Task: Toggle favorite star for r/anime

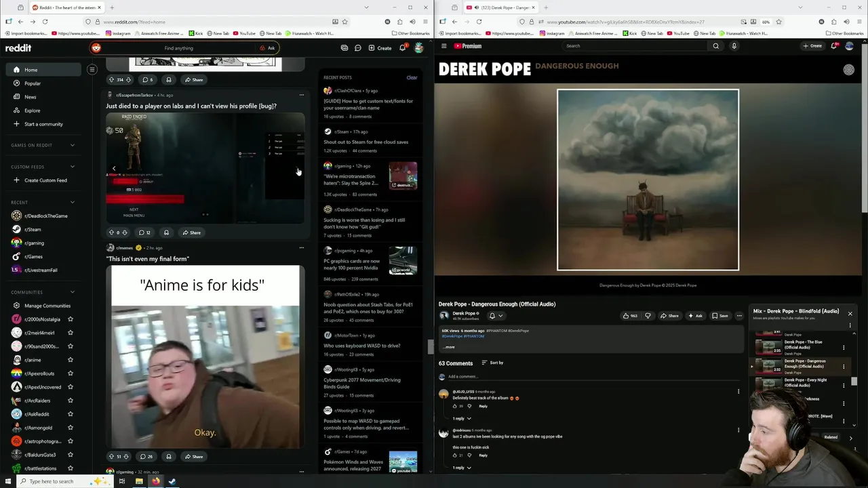Action: (71, 360)
